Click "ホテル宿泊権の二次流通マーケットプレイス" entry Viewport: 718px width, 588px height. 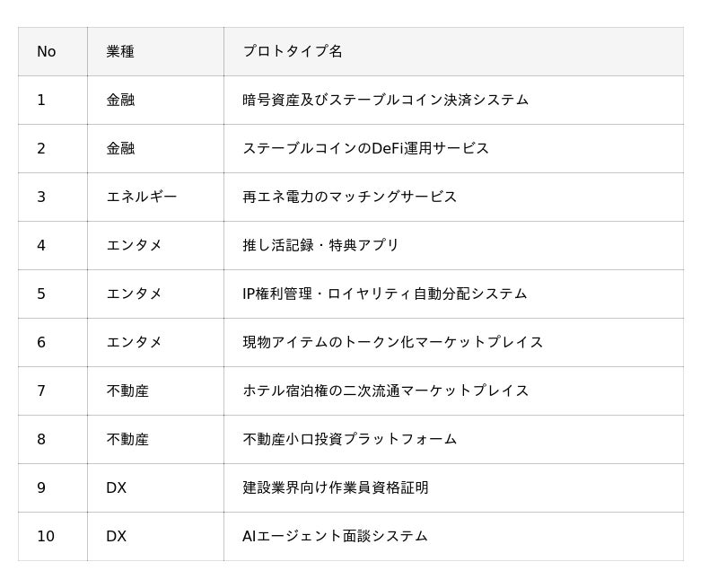[x=385, y=391]
